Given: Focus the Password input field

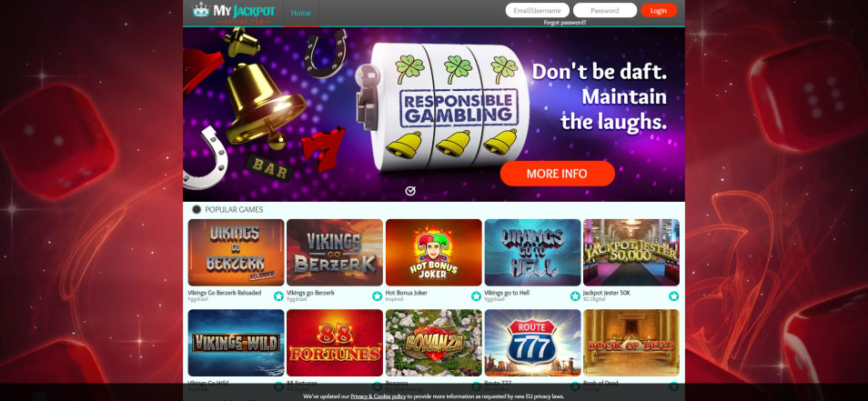Looking at the screenshot, I should click(x=604, y=11).
